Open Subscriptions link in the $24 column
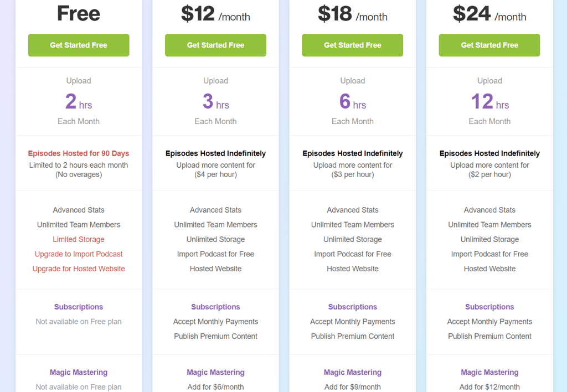This screenshot has height=392, width=567. (489, 307)
